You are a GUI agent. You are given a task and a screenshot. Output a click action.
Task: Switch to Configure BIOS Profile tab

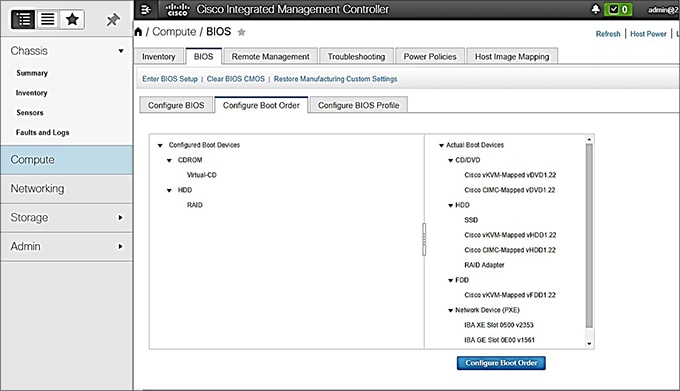(359, 105)
